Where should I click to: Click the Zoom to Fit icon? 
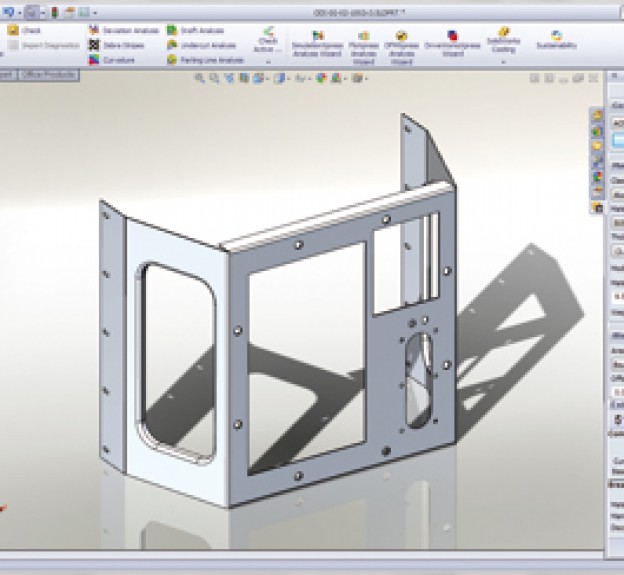tap(200, 77)
